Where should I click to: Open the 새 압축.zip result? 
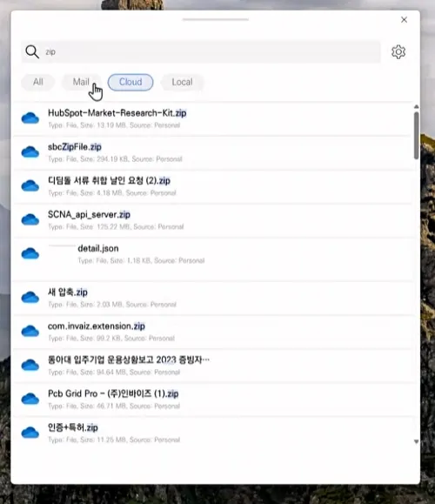[x=212, y=298]
